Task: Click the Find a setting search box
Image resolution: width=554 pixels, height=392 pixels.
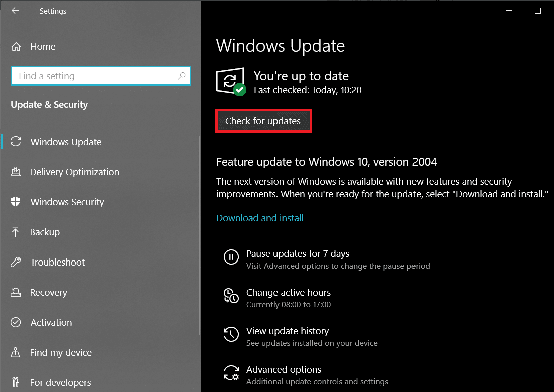Action: pyautogui.click(x=100, y=76)
